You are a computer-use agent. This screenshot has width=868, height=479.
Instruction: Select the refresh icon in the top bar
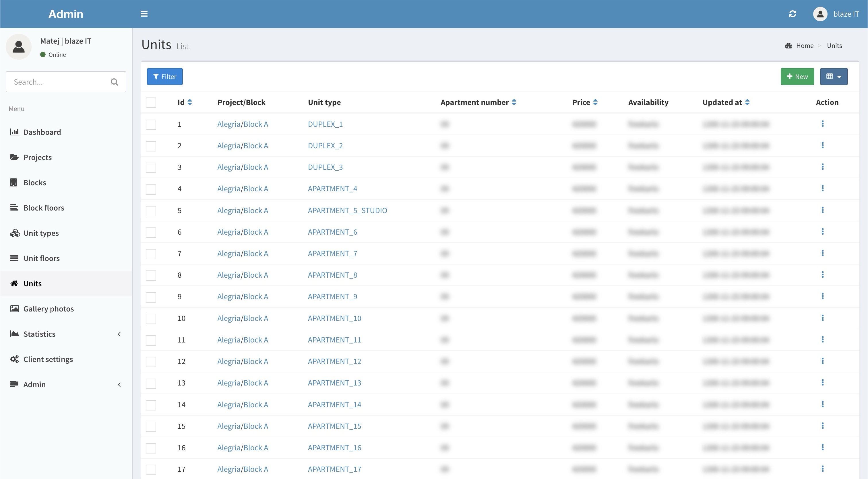(793, 14)
